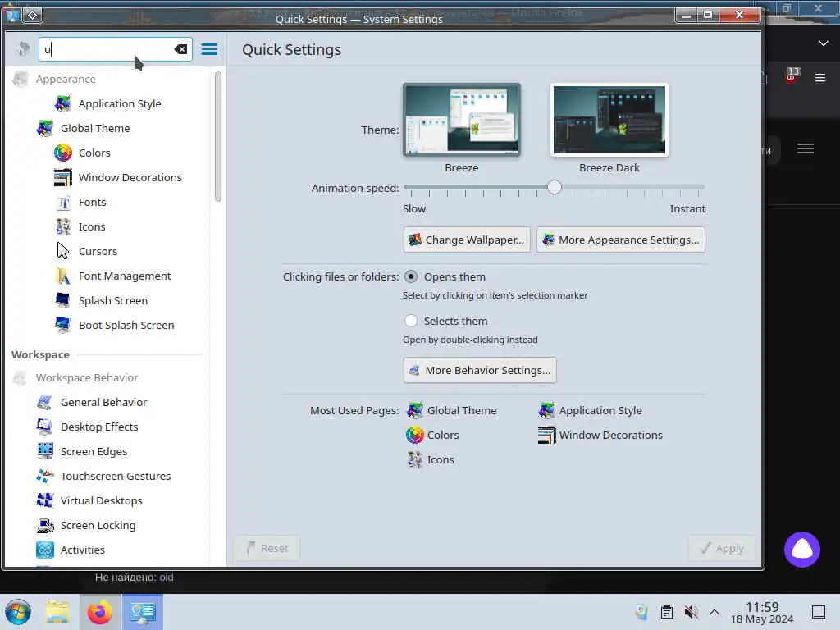Click the window menu icon in titlebar

tap(12, 16)
